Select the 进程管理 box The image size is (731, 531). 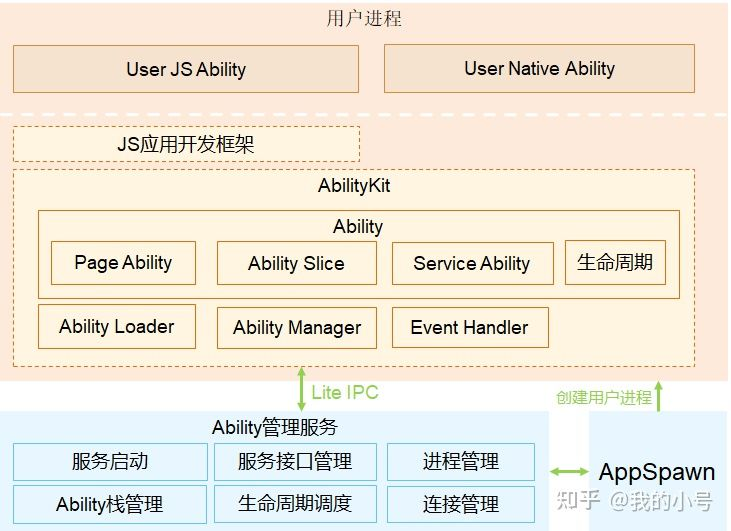(461, 462)
